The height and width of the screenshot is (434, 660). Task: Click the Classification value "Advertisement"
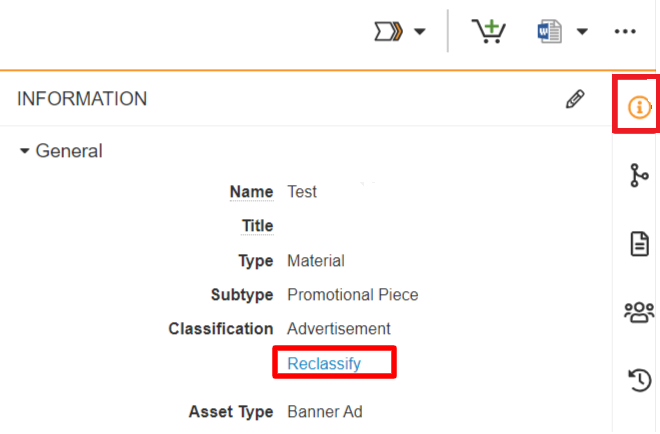339,329
